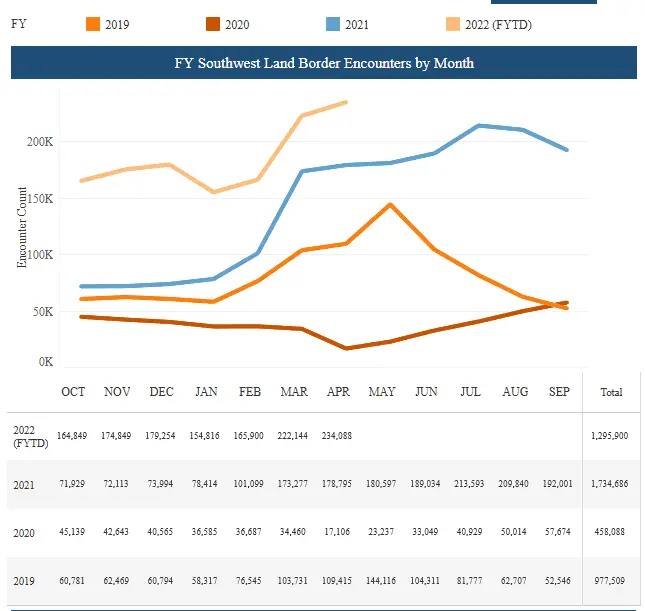Viewport: 645px width, 611px height.
Task: Click the 2021 line peak at July
Action: coord(480,125)
